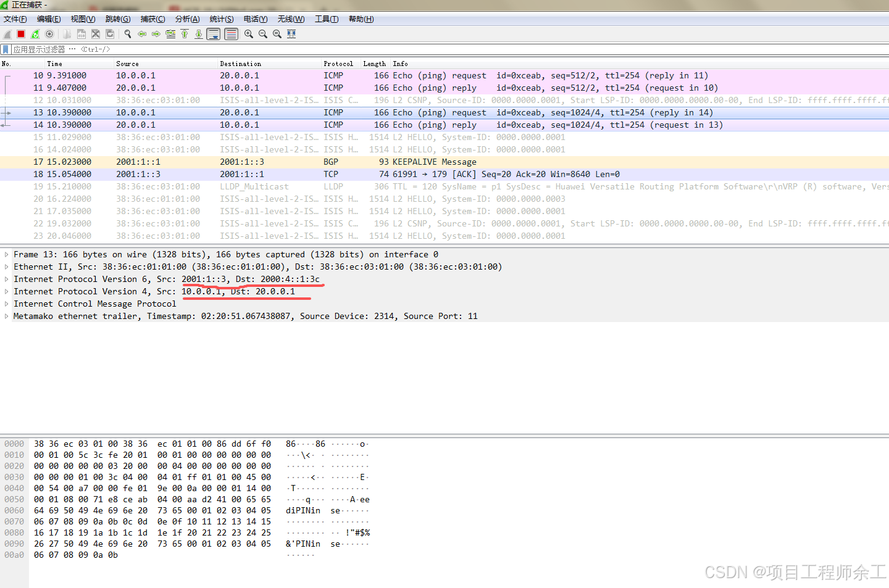Sort packets by the Time column header

[79, 64]
